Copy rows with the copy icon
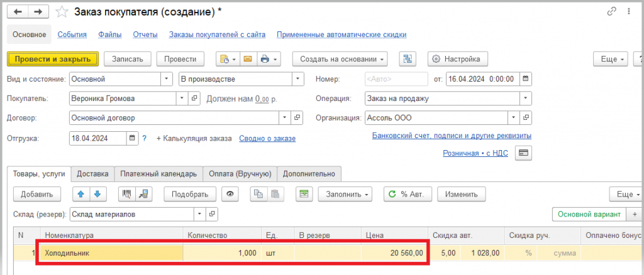Image resolution: width=644 pixels, height=275 pixels. 258,194
